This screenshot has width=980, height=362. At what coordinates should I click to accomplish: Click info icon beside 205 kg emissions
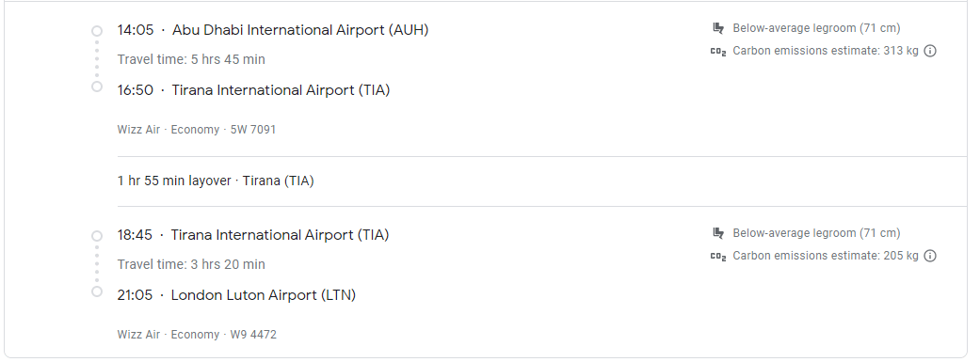(x=930, y=256)
